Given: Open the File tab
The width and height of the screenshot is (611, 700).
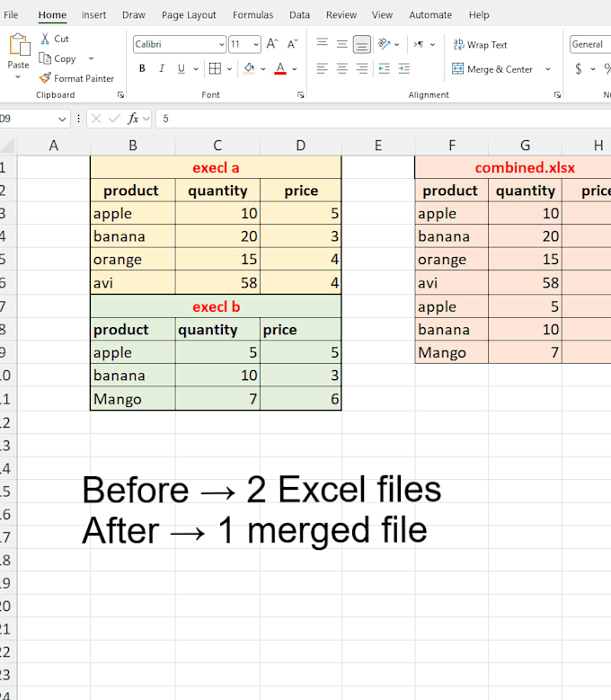Looking at the screenshot, I should point(11,14).
